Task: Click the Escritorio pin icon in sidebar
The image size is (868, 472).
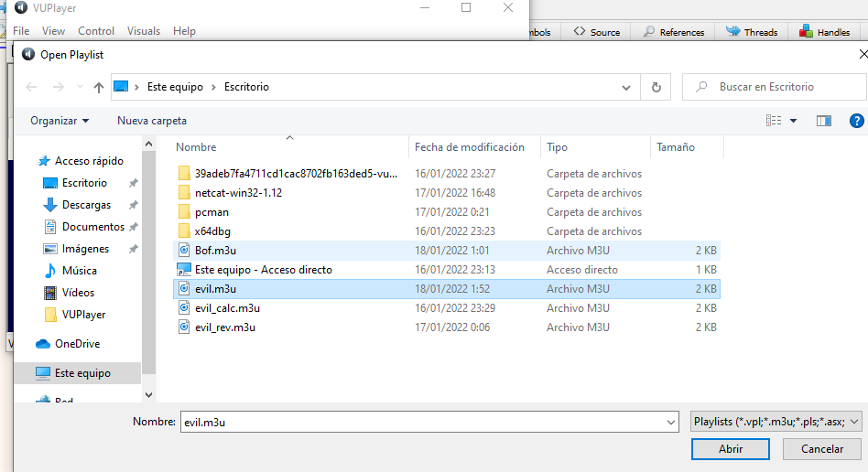Action: (x=133, y=183)
